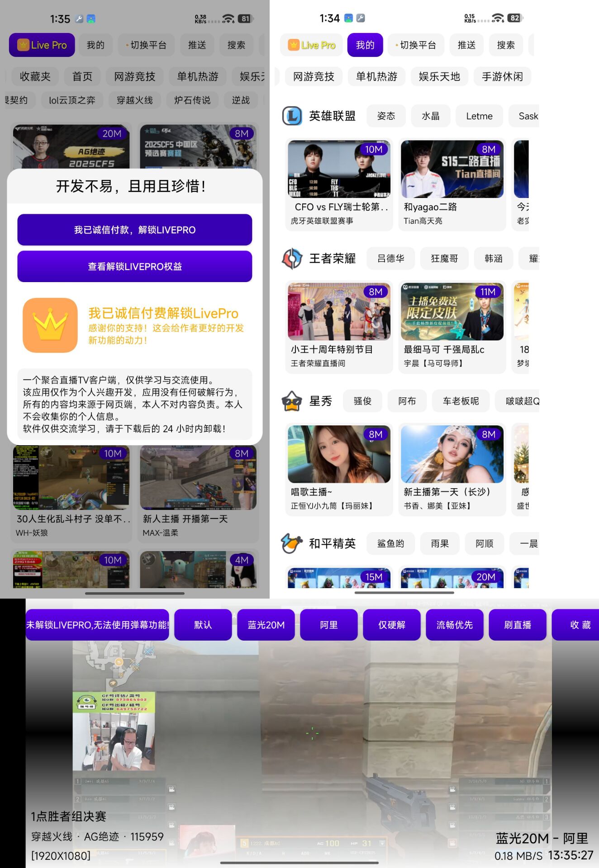Viewport: 599px width, 868px height.
Task: Select streamer chip 骚俊
Action: pyautogui.click(x=362, y=401)
